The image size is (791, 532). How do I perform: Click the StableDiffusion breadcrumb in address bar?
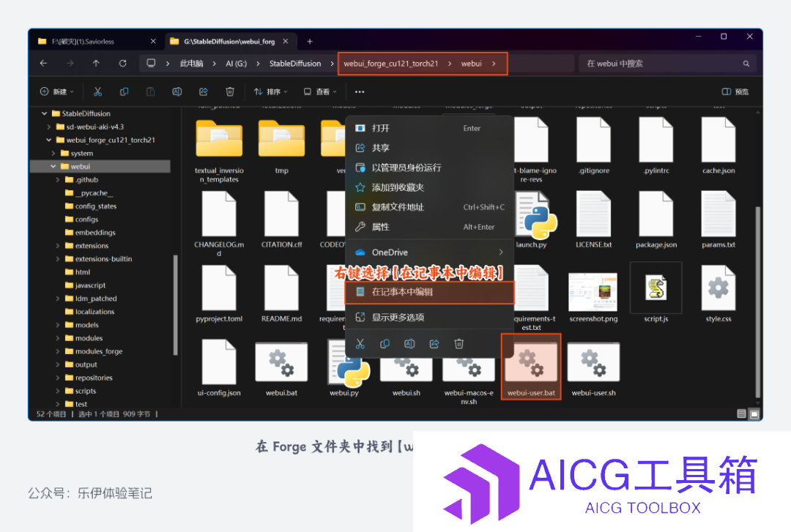pos(295,64)
